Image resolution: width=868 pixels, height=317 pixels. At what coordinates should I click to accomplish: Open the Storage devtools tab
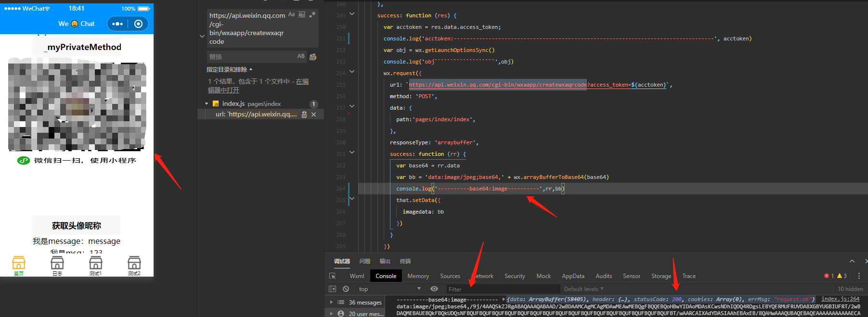pyautogui.click(x=661, y=276)
